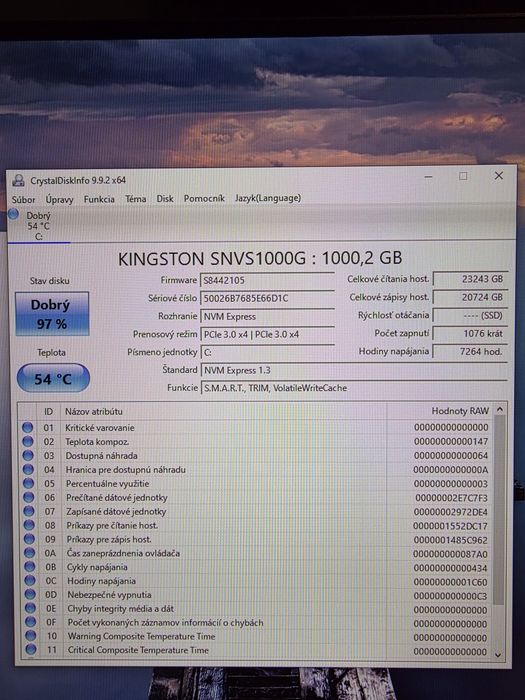Click the power-on hours value 7264 hod.

pos(471,351)
